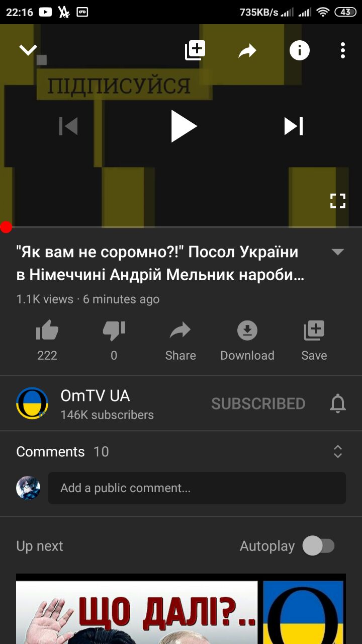Tap the red progress scrubber at video start
Image resolution: width=362 pixels, height=644 pixels.
point(6,227)
